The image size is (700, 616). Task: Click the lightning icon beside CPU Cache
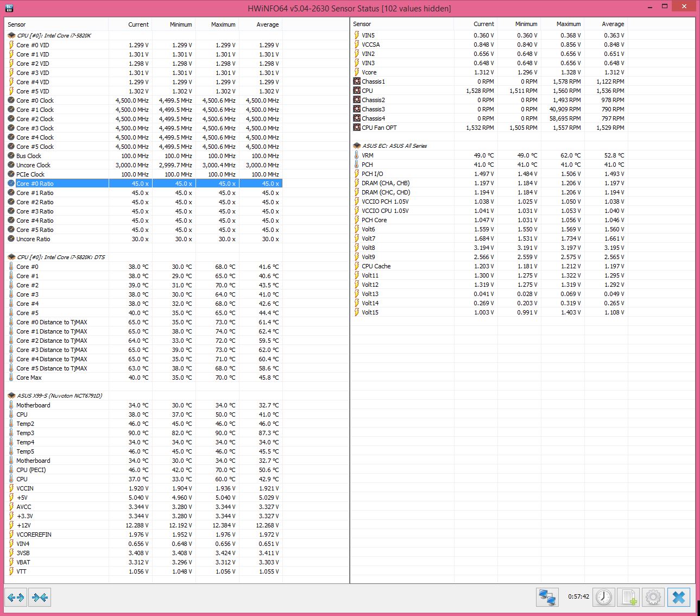pos(357,266)
